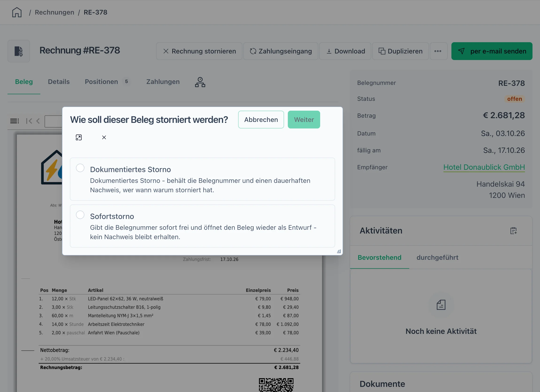Go to home via house icon
The width and height of the screenshot is (540, 392).
point(17,12)
